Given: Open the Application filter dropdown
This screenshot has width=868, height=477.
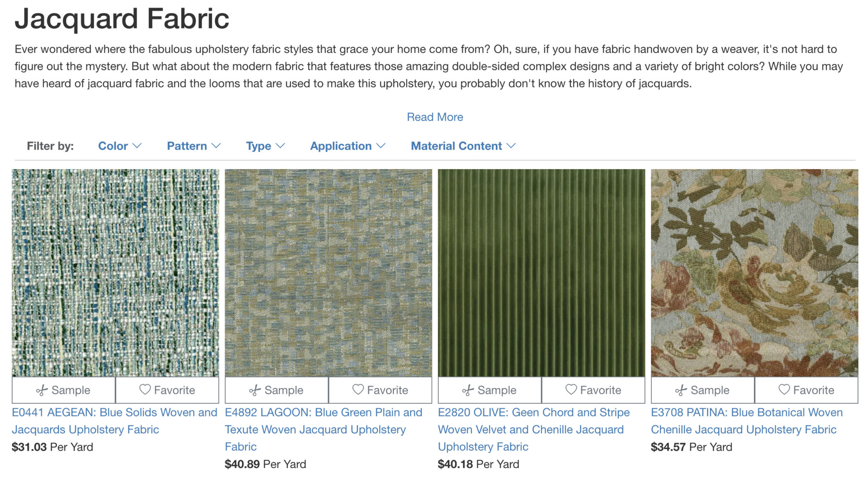Looking at the screenshot, I should pos(348,146).
